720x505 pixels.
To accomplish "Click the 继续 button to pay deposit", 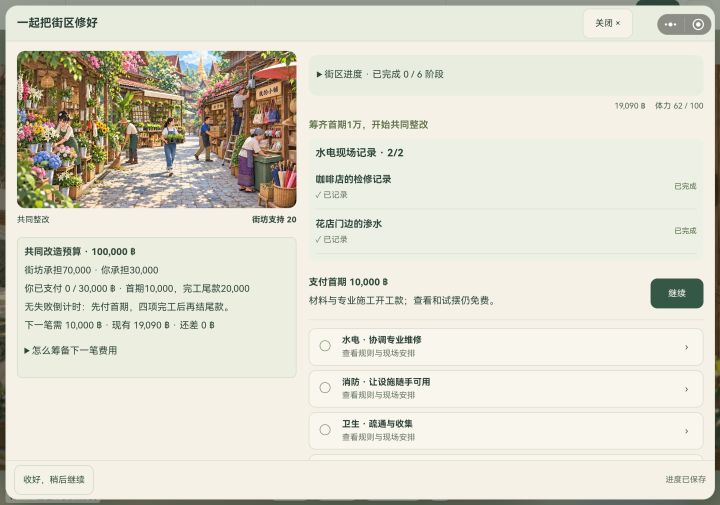I will [676, 293].
